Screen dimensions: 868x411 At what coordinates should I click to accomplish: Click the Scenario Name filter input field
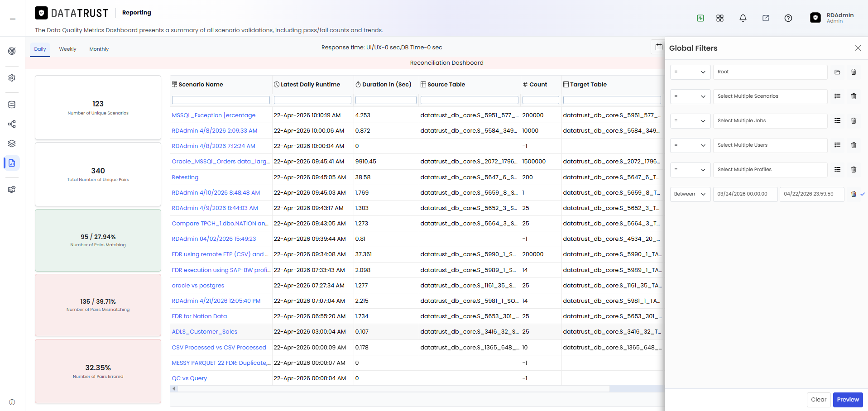click(221, 100)
